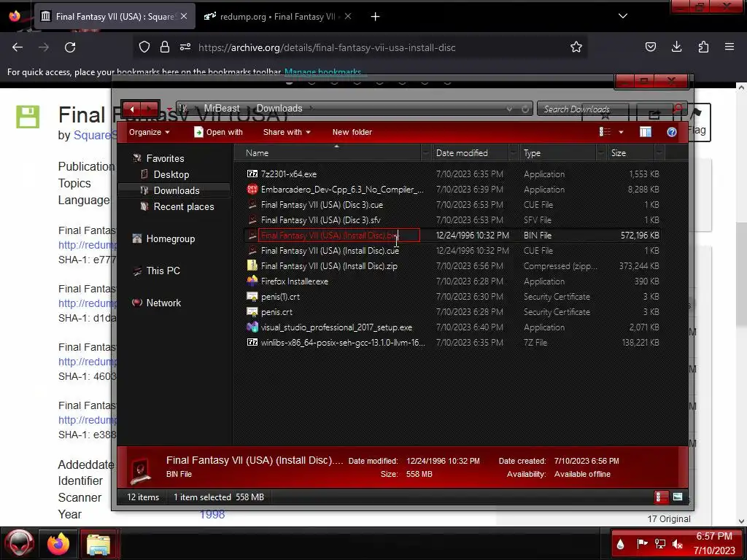The width and height of the screenshot is (747, 560).
Task: Click the site padlock icon
Action: [x=164, y=47]
